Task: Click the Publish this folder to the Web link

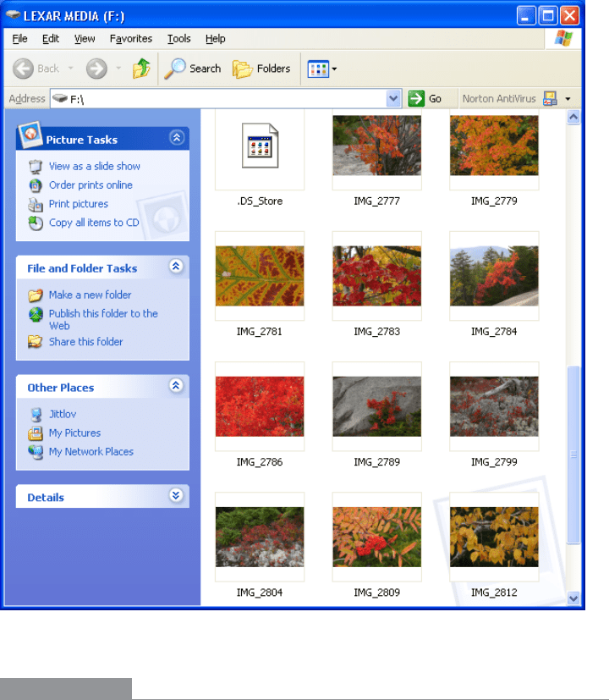Action: pyautogui.click(x=103, y=320)
